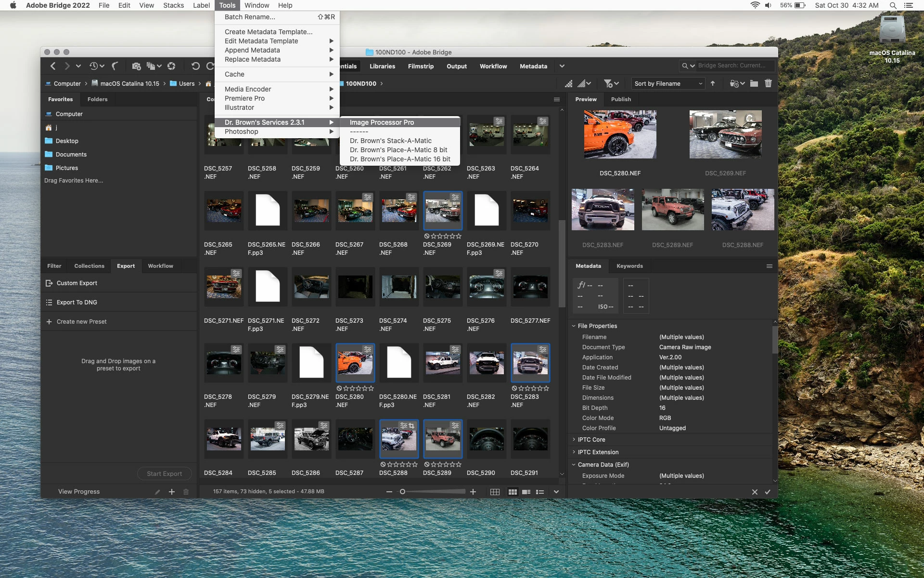Switch to the list view mode
The width and height of the screenshot is (924, 578).
tap(540, 492)
